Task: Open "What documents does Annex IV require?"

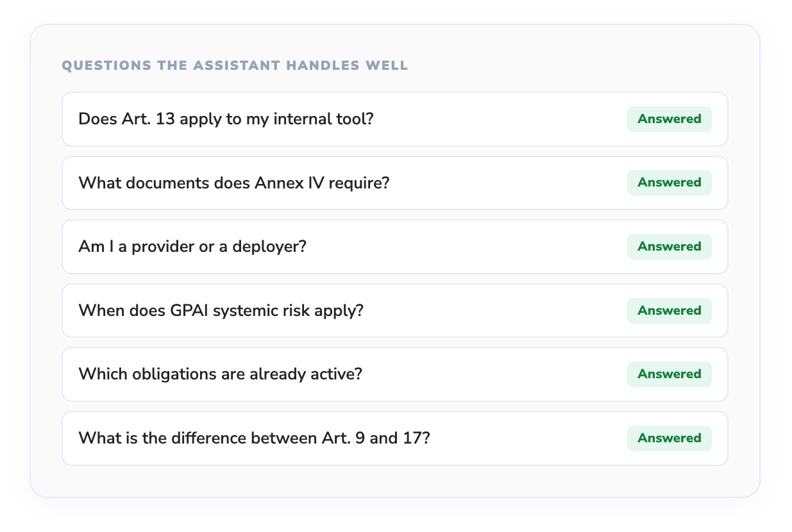Action: click(233, 183)
